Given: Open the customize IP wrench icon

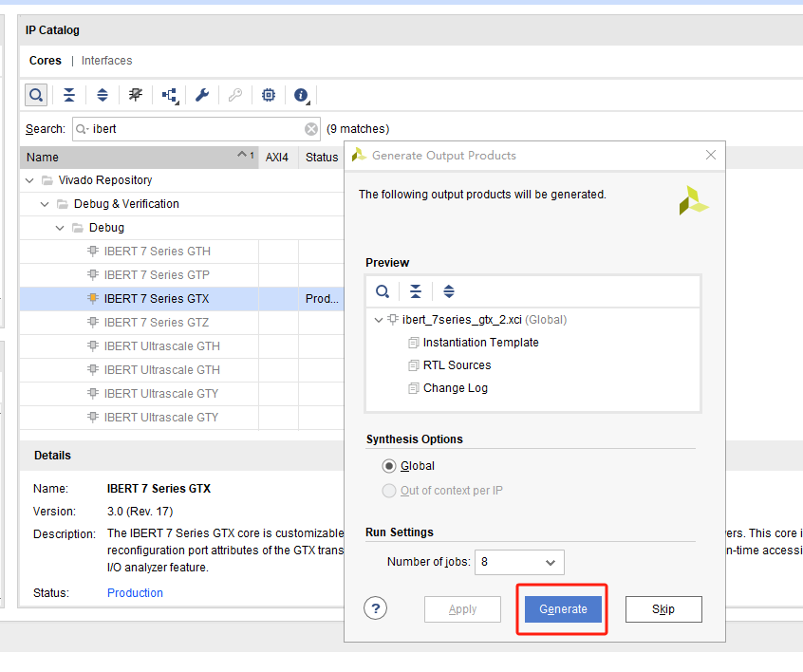Looking at the screenshot, I should tap(202, 95).
